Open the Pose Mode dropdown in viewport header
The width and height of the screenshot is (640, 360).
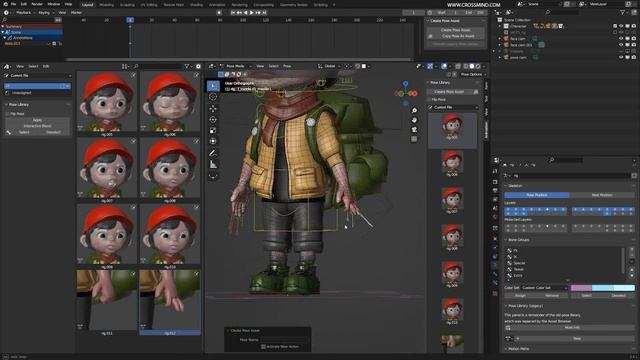point(236,66)
